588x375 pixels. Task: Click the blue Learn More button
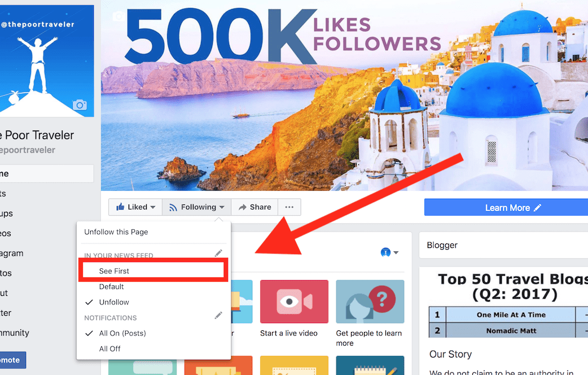point(506,208)
